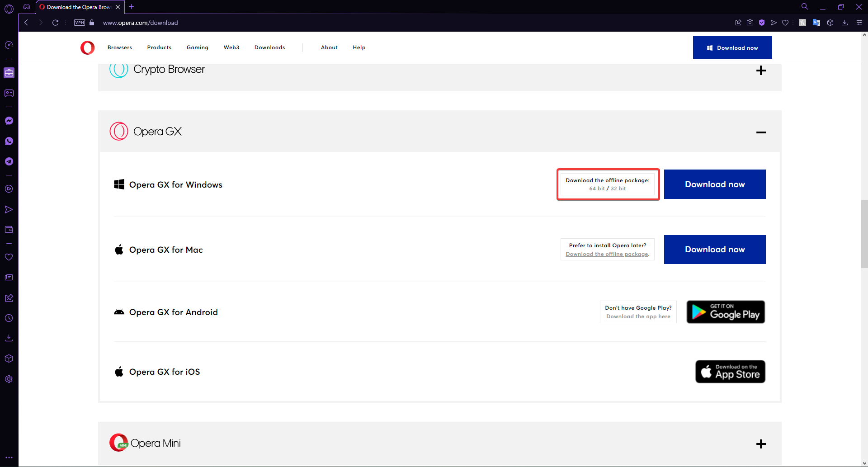Screen dimensions: 868x467
Task: Open the Opera menu logo in title bar
Action: pos(9,8)
